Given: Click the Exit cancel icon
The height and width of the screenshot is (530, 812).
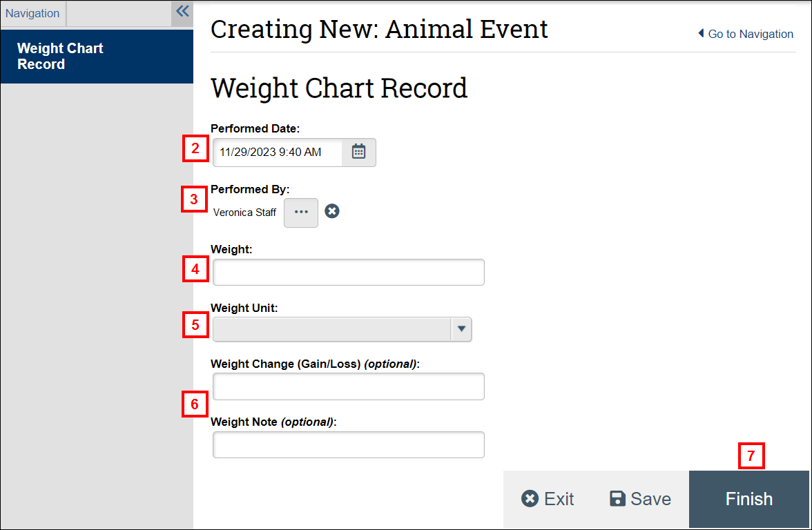Looking at the screenshot, I should pos(530,498).
